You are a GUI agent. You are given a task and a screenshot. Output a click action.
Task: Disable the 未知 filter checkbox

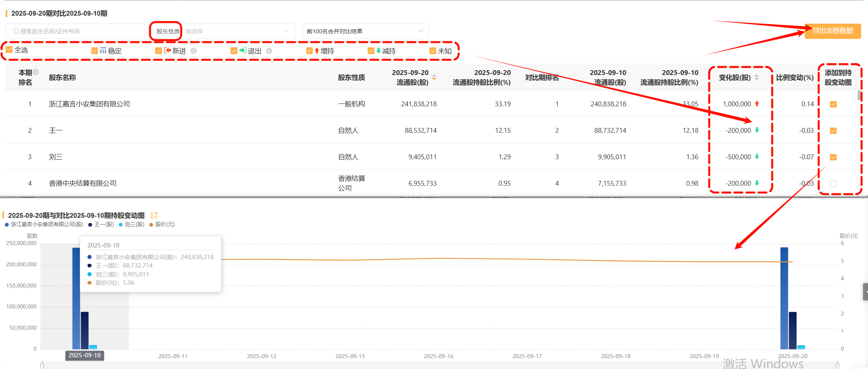(x=433, y=51)
